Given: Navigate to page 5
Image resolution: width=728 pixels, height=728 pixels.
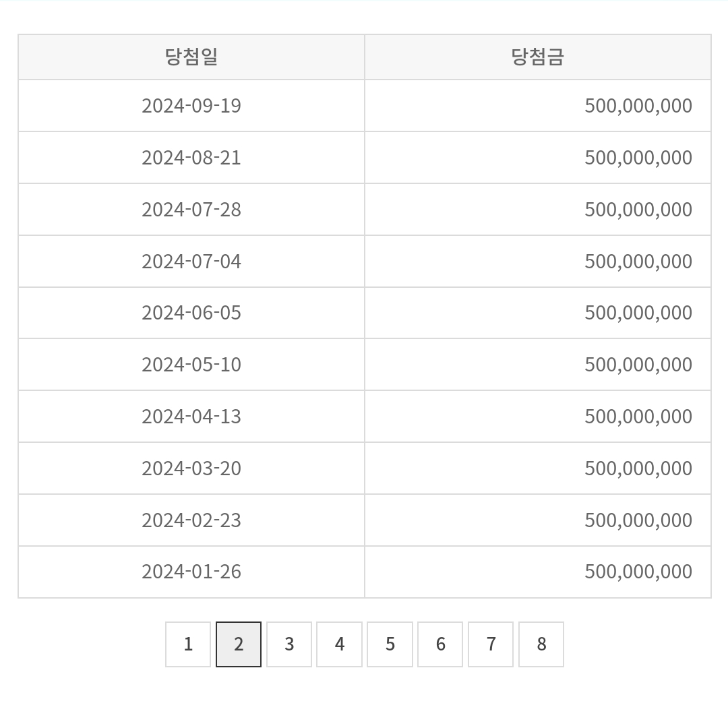Looking at the screenshot, I should pyautogui.click(x=390, y=644).
